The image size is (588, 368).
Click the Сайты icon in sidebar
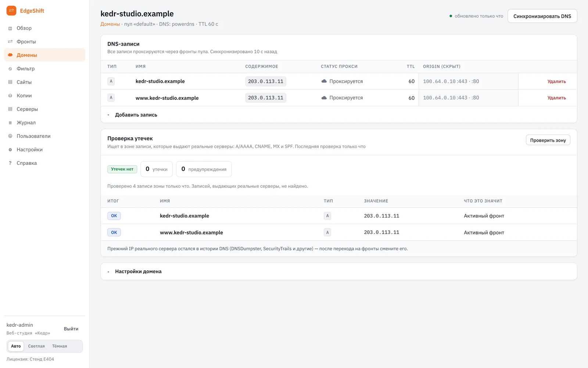click(x=10, y=82)
